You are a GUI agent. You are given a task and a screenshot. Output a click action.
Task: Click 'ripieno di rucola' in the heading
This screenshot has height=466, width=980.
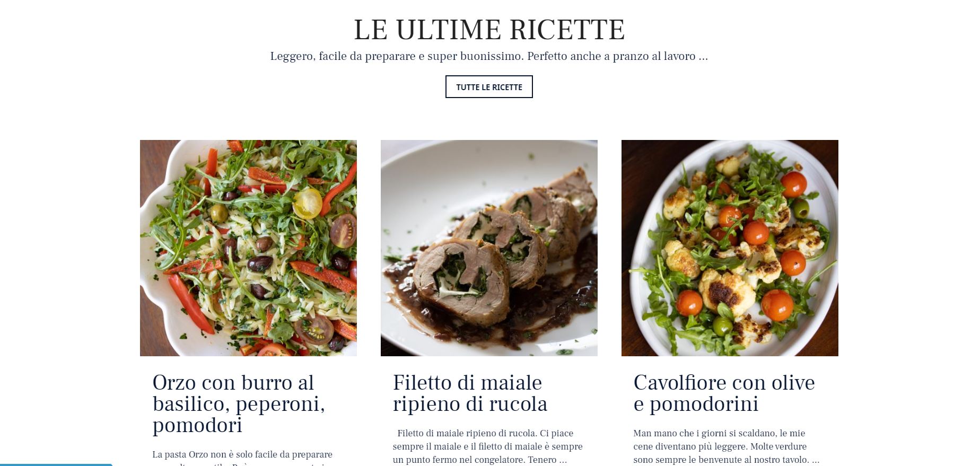tap(470, 404)
